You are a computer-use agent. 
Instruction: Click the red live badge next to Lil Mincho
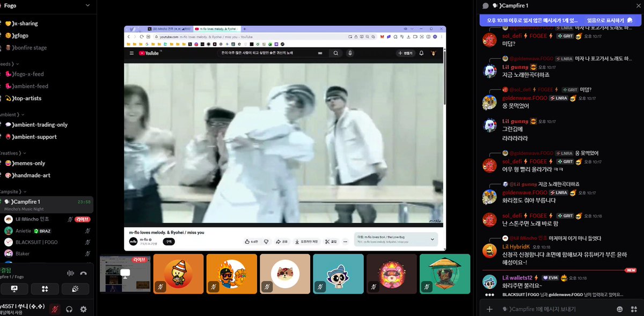tap(83, 219)
